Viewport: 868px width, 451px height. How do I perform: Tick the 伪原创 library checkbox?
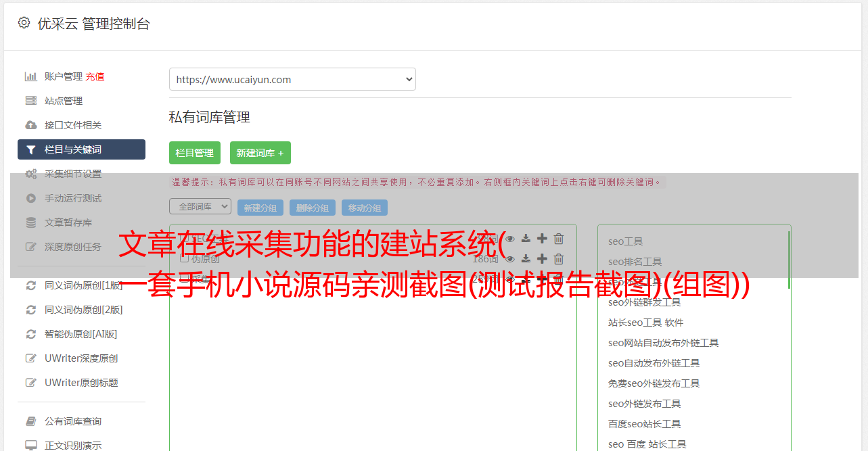(x=184, y=258)
